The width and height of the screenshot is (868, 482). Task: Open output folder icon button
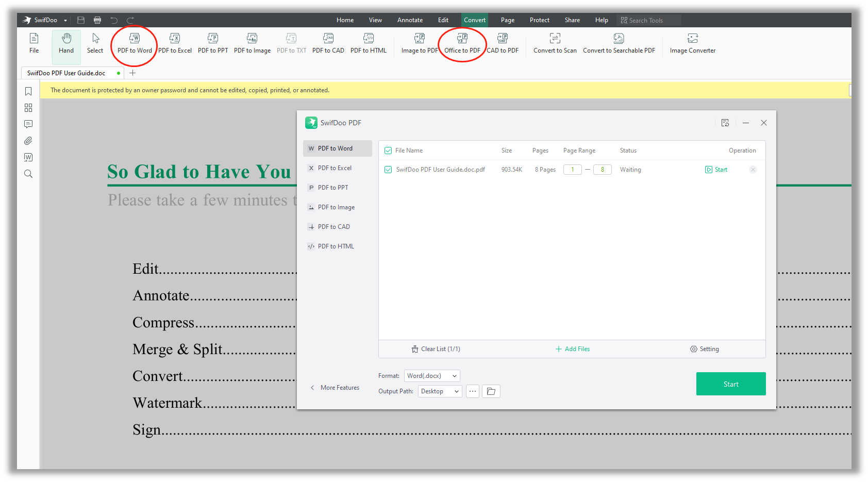(x=491, y=391)
